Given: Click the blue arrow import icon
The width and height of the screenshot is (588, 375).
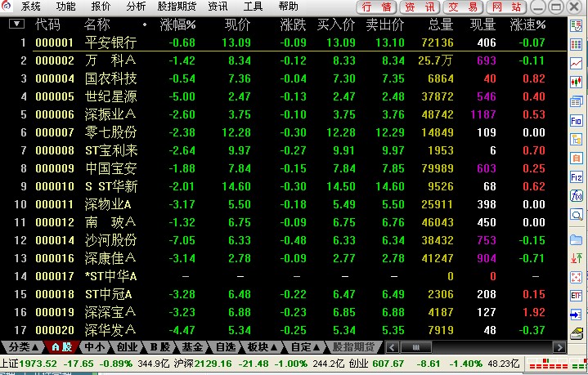Looking at the screenshot, I should click(x=577, y=315).
